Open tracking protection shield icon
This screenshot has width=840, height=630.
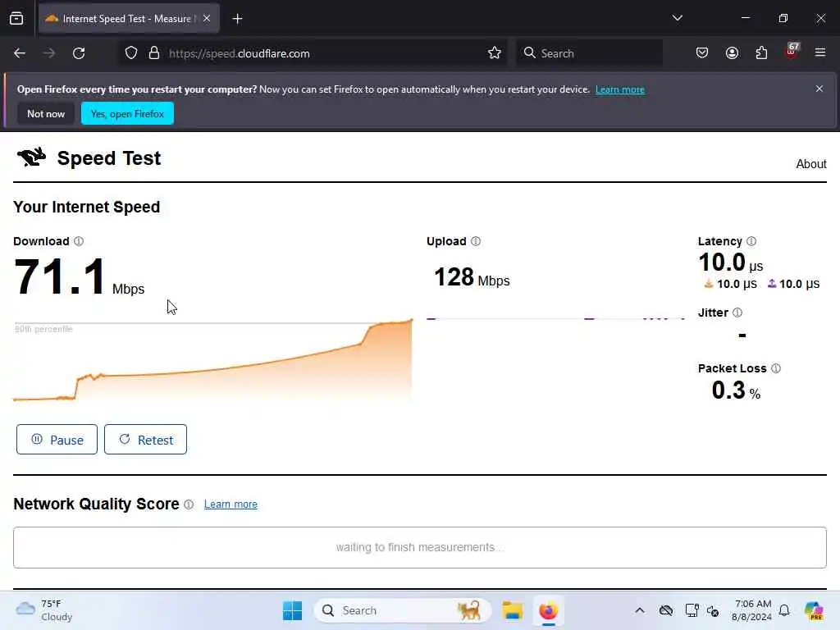point(131,53)
